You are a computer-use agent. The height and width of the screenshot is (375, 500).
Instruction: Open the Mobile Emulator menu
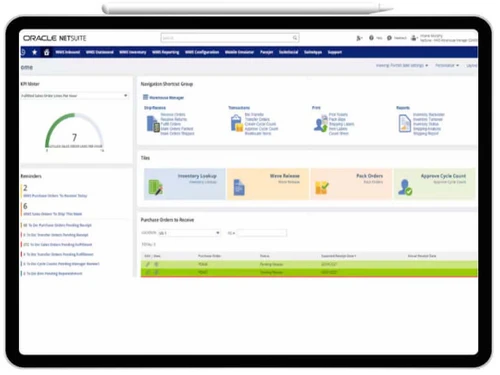[x=239, y=52]
